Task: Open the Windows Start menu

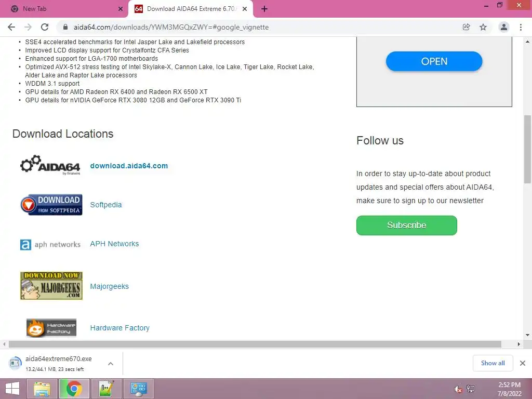Action: pos(12,389)
